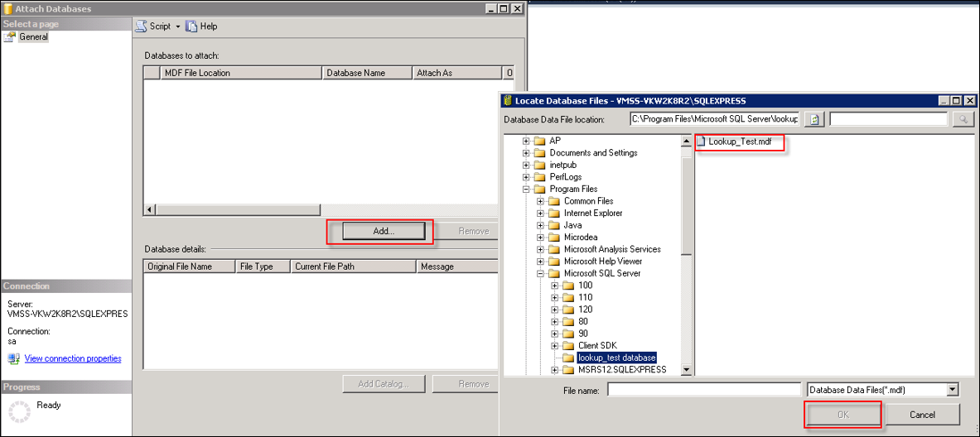
Task: Click the Add Catalog... button
Action: tap(384, 384)
